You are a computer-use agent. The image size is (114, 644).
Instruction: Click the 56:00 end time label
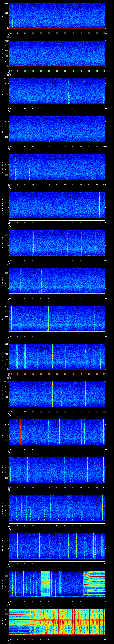tap(105, 336)
